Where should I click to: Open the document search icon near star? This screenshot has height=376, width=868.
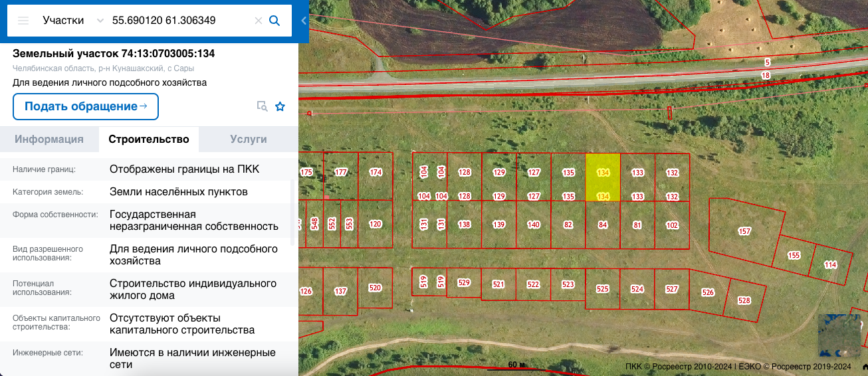[263, 106]
